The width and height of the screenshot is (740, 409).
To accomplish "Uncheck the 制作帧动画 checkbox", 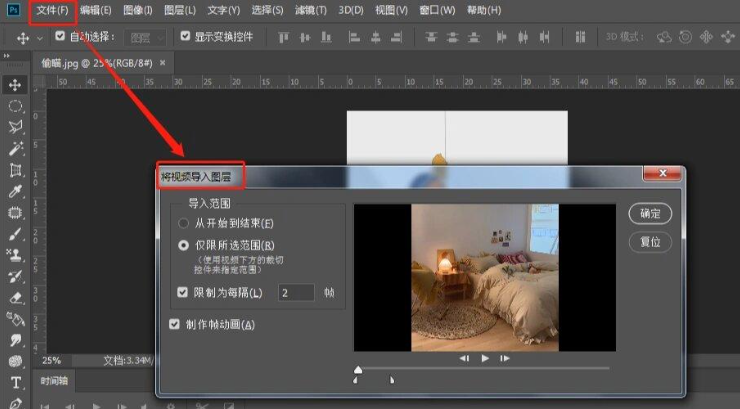I will (175, 324).
